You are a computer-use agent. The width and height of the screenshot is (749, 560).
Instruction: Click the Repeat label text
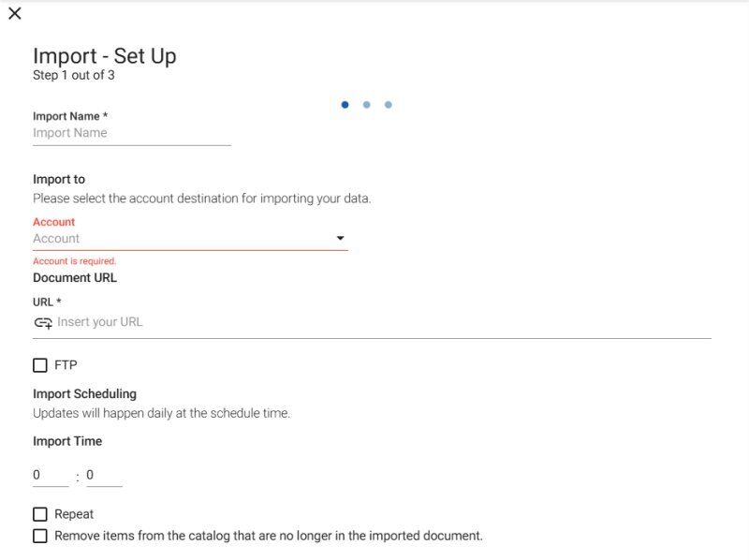(74, 514)
